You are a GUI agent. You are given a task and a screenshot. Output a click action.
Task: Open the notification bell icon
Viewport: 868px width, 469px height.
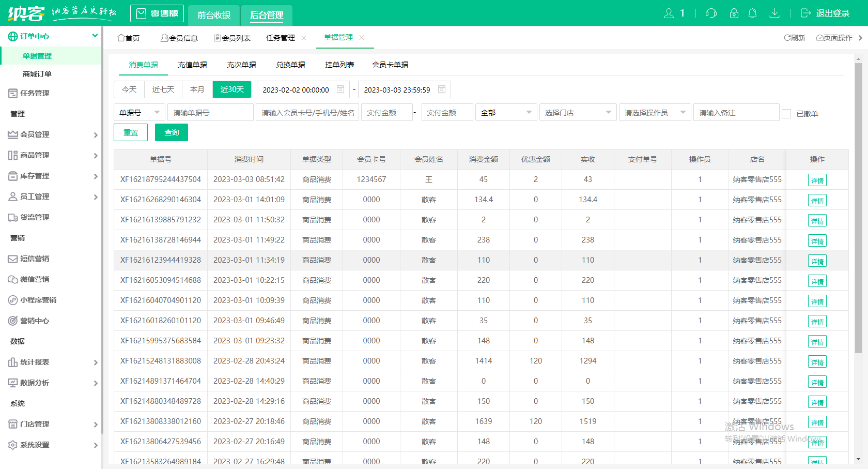click(x=753, y=13)
